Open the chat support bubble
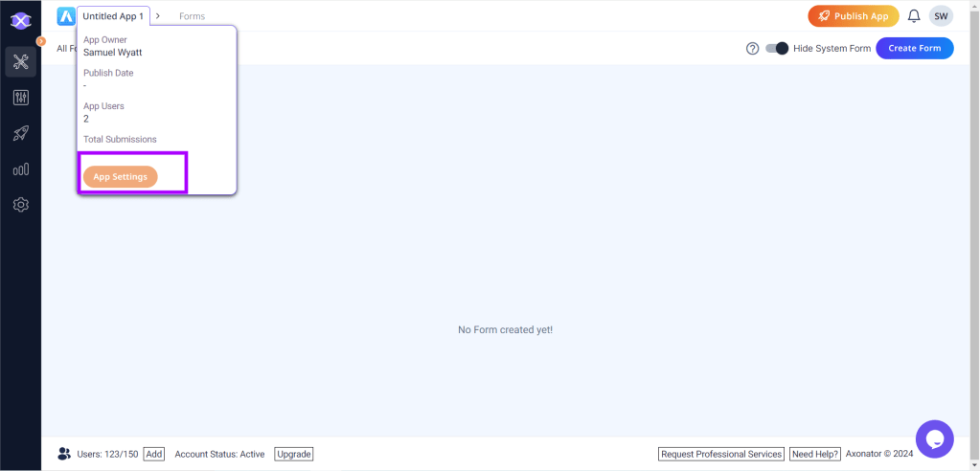 click(x=934, y=438)
